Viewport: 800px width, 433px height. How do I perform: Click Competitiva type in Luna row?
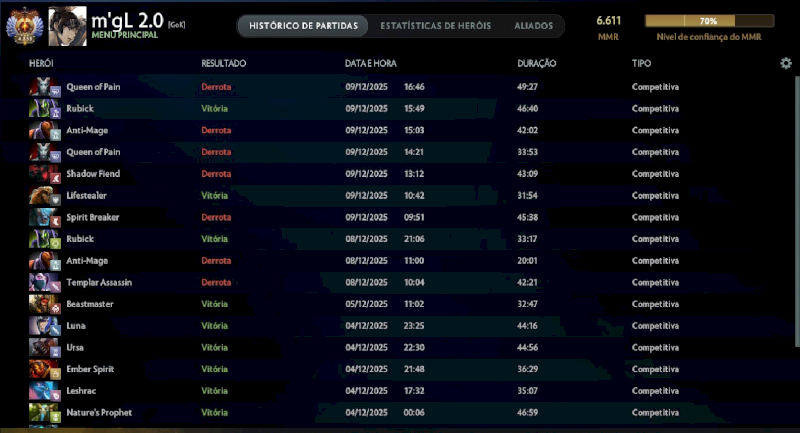pos(655,326)
